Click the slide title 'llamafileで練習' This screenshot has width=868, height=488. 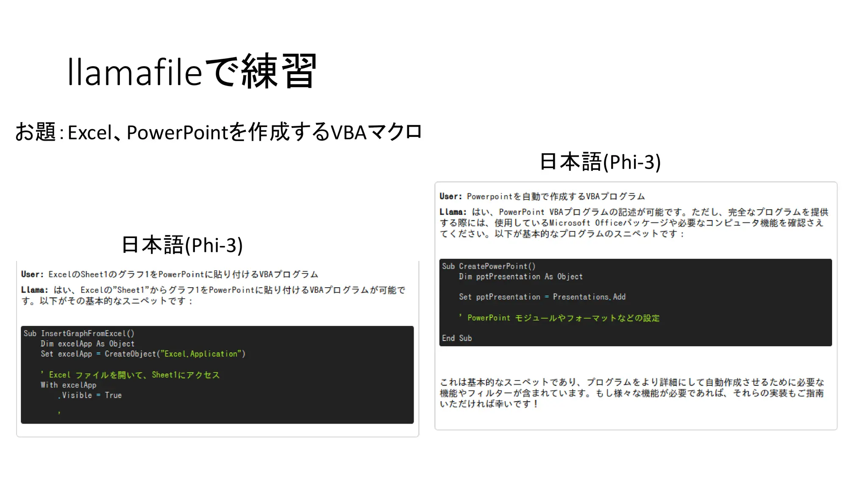[192, 71]
